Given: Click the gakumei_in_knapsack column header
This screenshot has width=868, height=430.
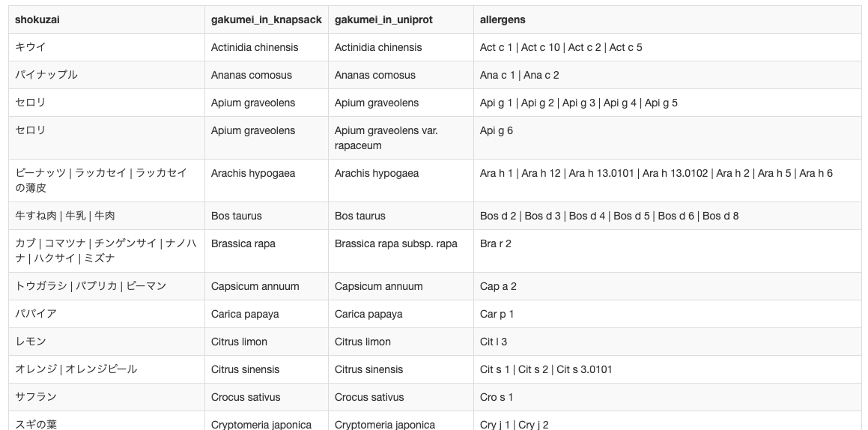Looking at the screenshot, I should point(266,19).
